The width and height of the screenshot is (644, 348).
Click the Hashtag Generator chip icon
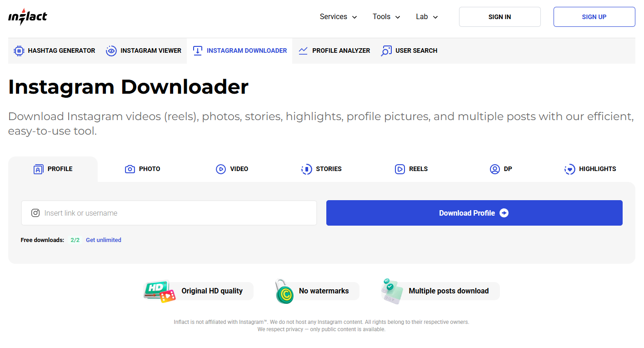(x=19, y=51)
